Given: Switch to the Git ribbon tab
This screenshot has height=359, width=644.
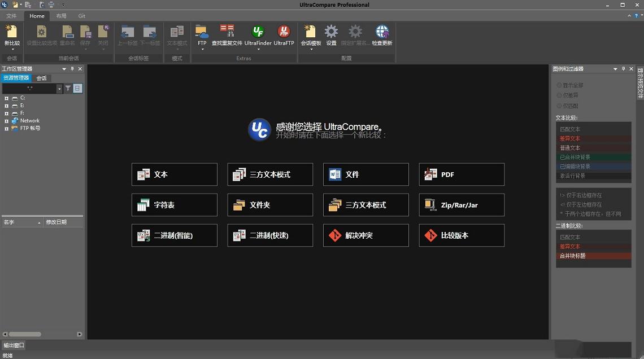Looking at the screenshot, I should pyautogui.click(x=82, y=16).
